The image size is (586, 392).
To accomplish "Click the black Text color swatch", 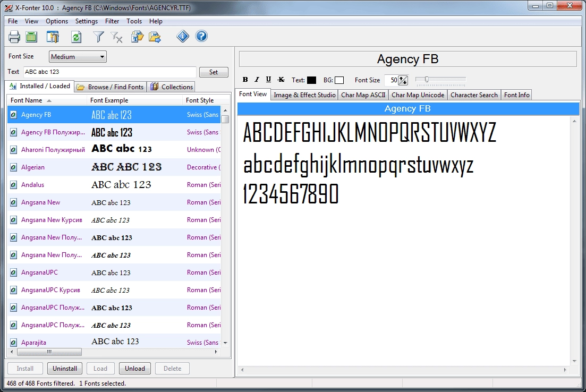I will [311, 80].
